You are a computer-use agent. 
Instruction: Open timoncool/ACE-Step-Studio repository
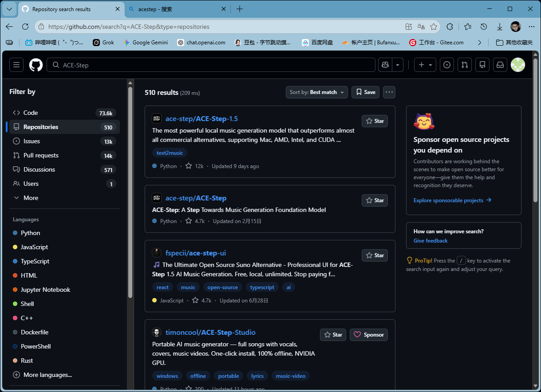tap(210, 333)
